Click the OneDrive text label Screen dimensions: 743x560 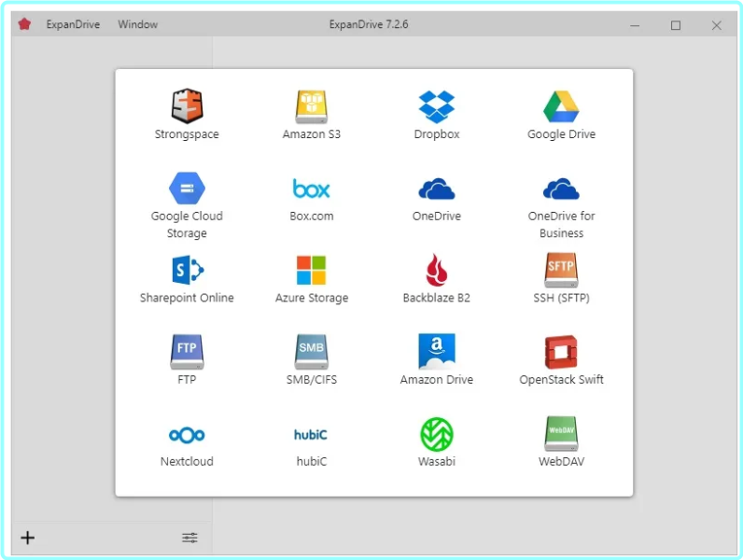coord(437,216)
